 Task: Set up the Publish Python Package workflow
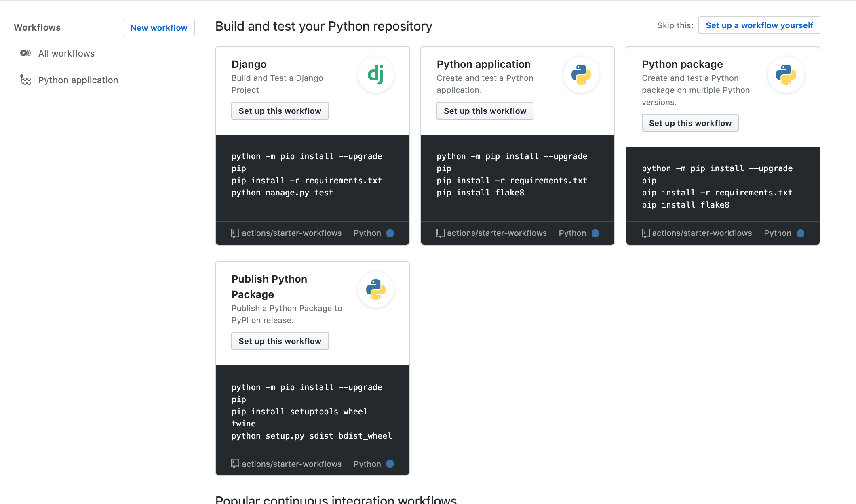pyautogui.click(x=280, y=341)
